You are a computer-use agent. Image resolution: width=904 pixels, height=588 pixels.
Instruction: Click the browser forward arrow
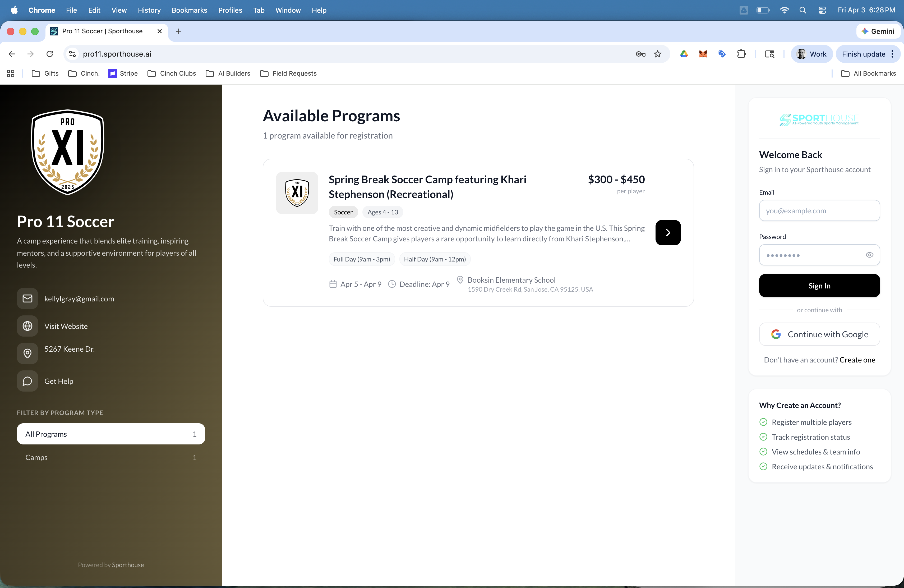(x=31, y=54)
